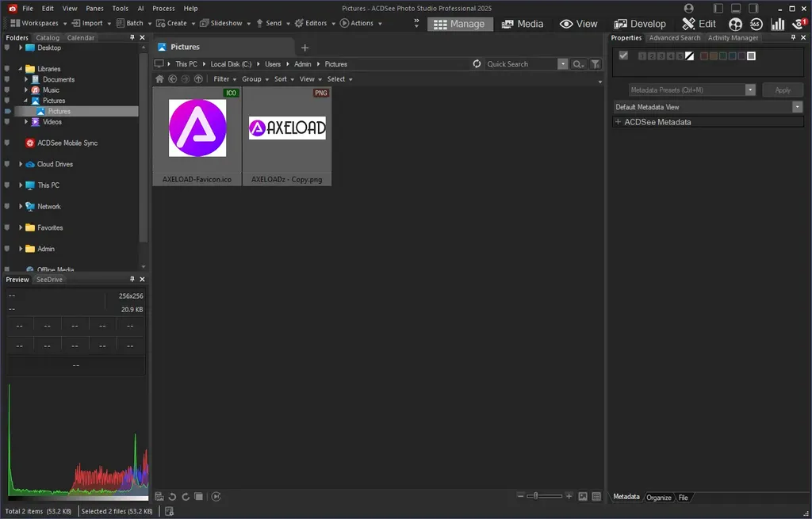Open Default Metadata View dropdown

coord(797,107)
